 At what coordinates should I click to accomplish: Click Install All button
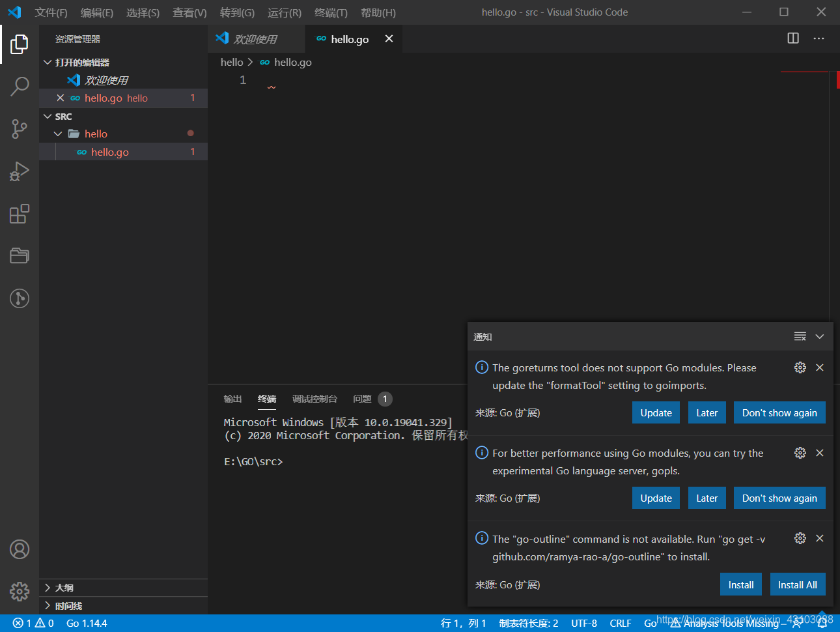pos(798,584)
